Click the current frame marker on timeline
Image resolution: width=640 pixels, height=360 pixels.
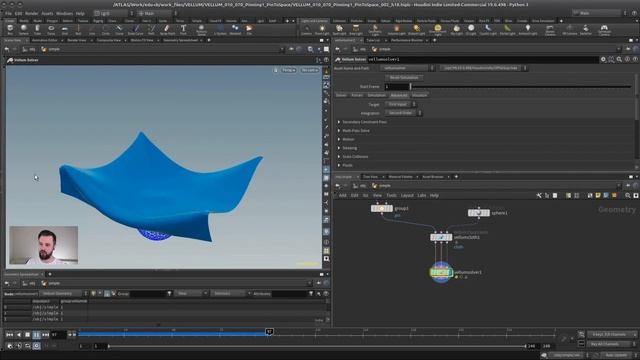click(269, 332)
